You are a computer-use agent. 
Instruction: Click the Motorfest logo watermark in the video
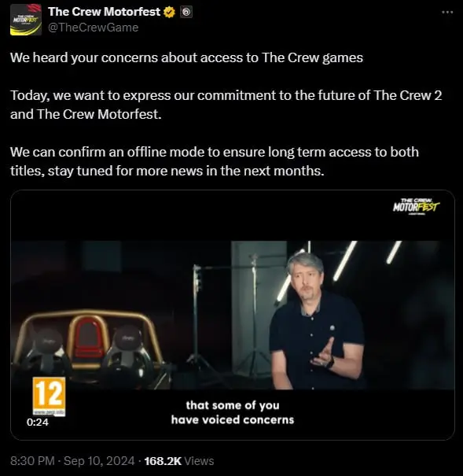pos(416,206)
